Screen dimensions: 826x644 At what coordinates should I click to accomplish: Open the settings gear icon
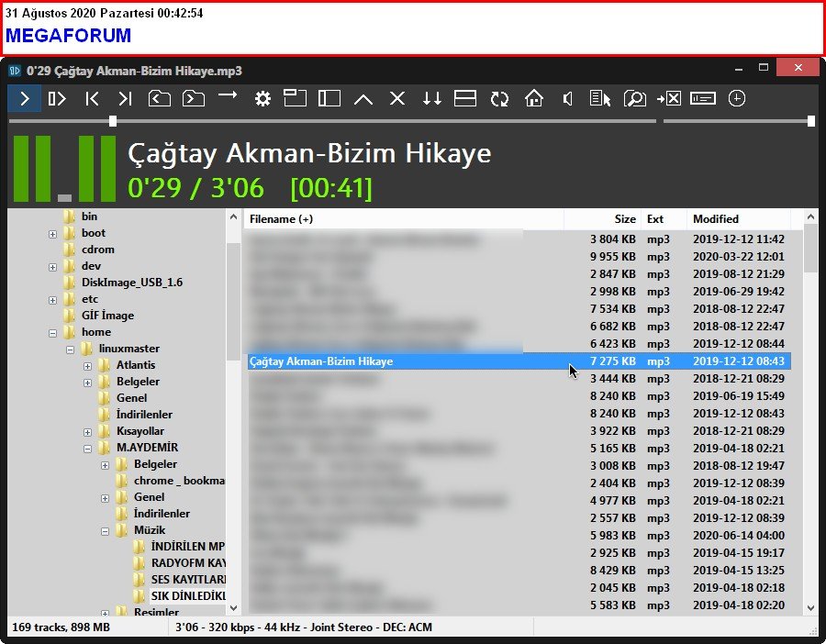click(x=262, y=98)
